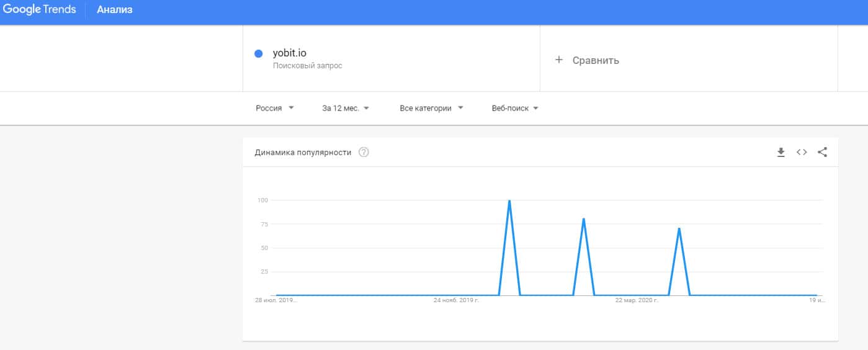Click the second chart peak near 80

(x=584, y=219)
